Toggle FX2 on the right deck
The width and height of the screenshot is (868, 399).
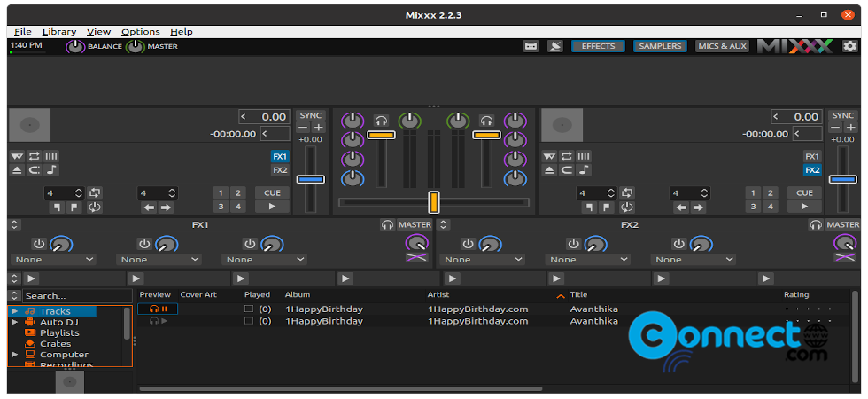[x=812, y=170]
